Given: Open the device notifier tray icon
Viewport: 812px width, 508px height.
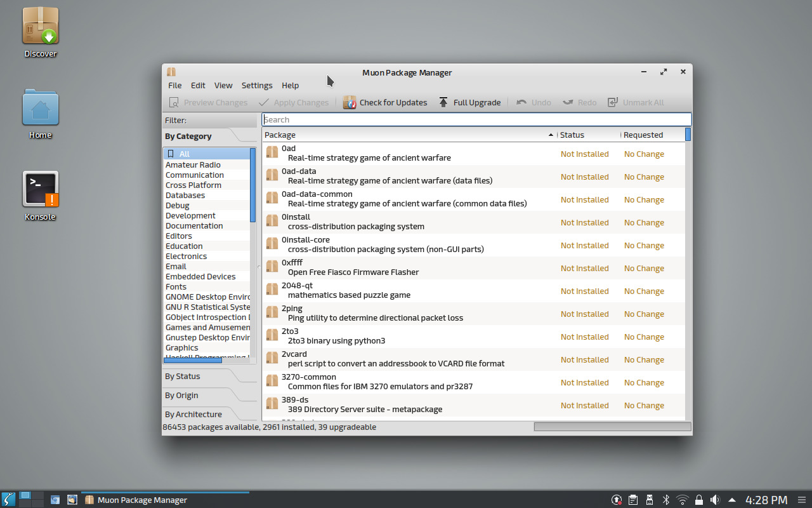Looking at the screenshot, I should [x=649, y=500].
